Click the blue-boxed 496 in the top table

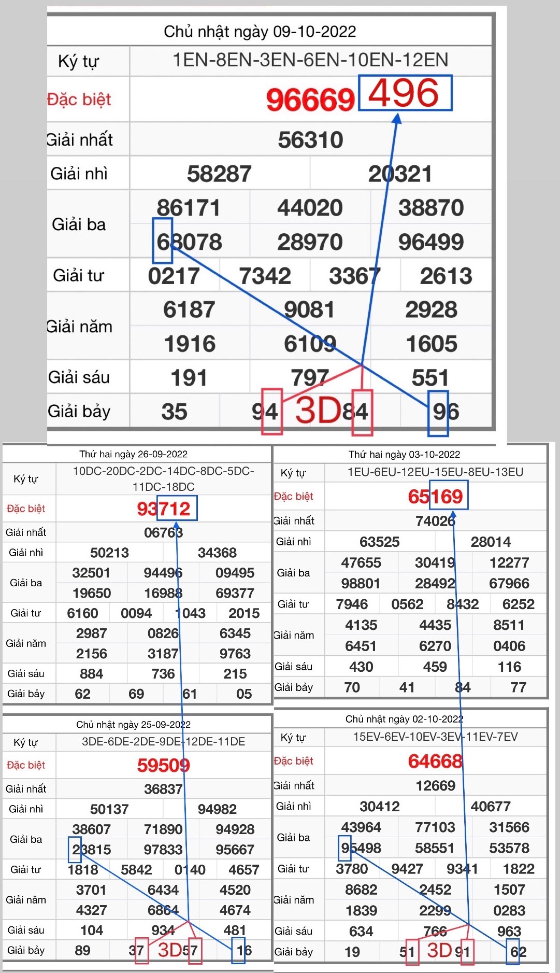[x=405, y=93]
